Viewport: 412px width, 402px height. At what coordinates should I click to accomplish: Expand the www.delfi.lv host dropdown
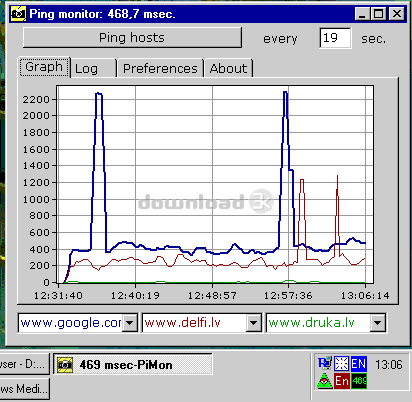click(x=253, y=323)
